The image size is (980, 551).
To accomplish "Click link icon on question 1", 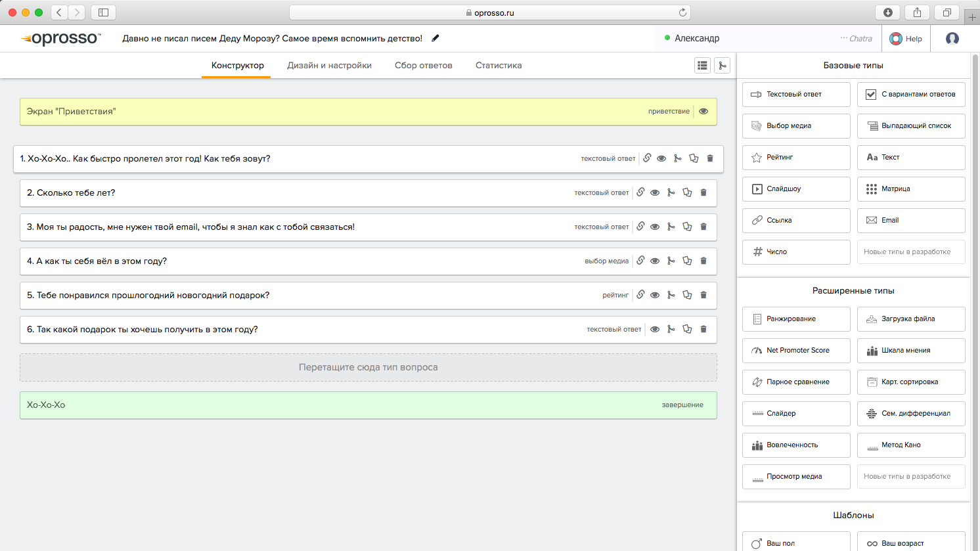I will pos(647,158).
